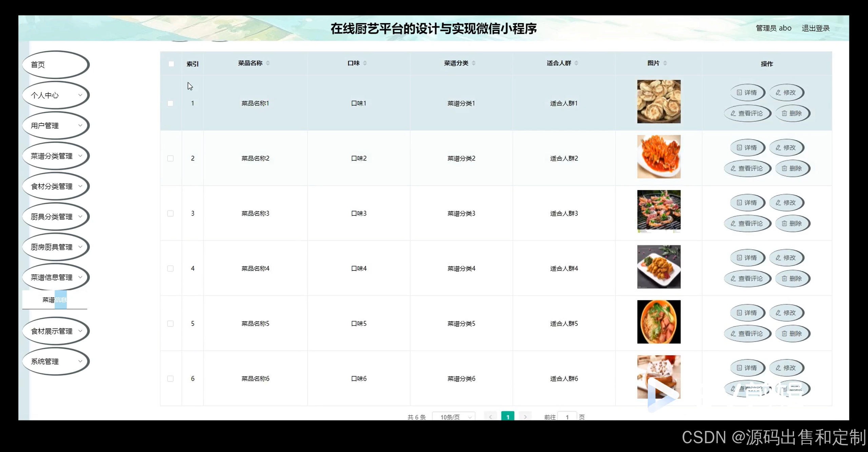Click the 适合人群 column sort arrows

tap(576, 63)
